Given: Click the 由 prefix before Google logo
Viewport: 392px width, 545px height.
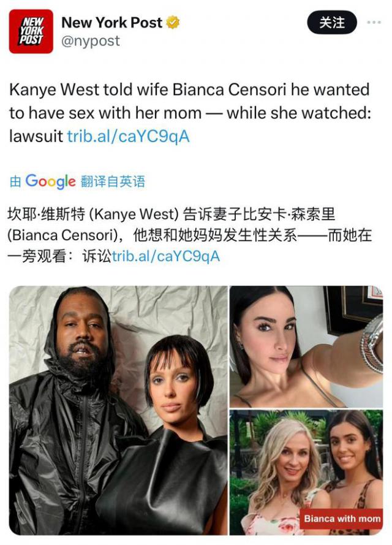Looking at the screenshot, I should 16,181.
